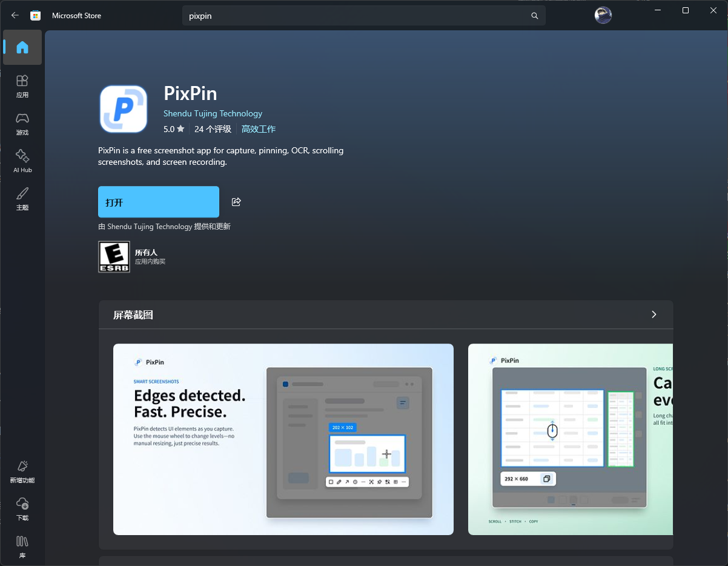
Task: Open the Themes (主题) section
Action: [x=22, y=199]
